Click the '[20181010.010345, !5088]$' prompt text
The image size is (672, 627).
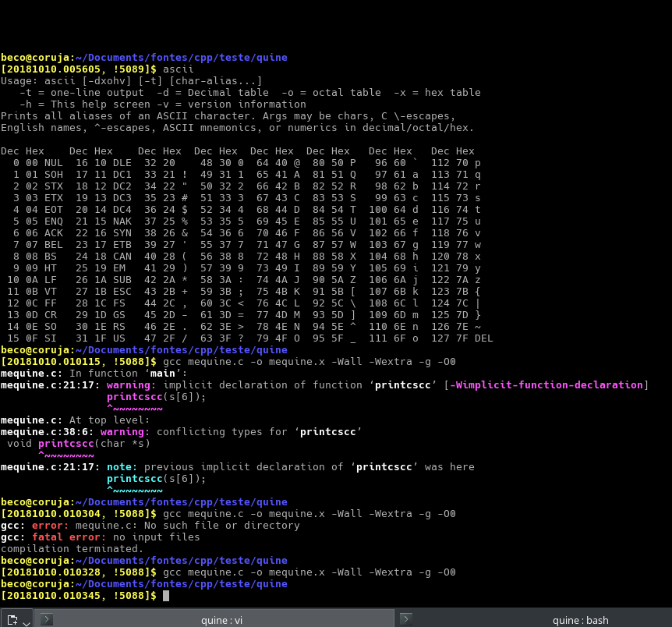coord(79,596)
